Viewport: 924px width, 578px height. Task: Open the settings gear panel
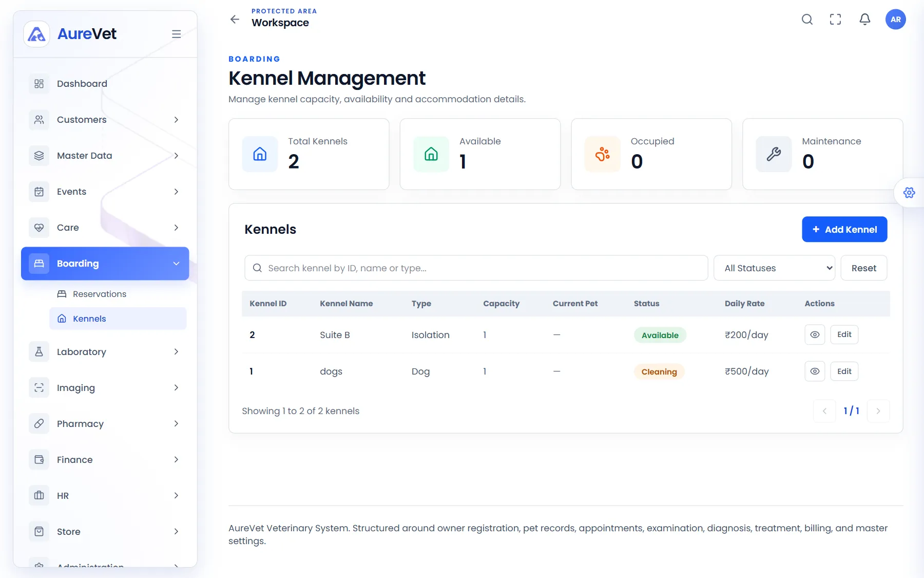click(x=909, y=193)
